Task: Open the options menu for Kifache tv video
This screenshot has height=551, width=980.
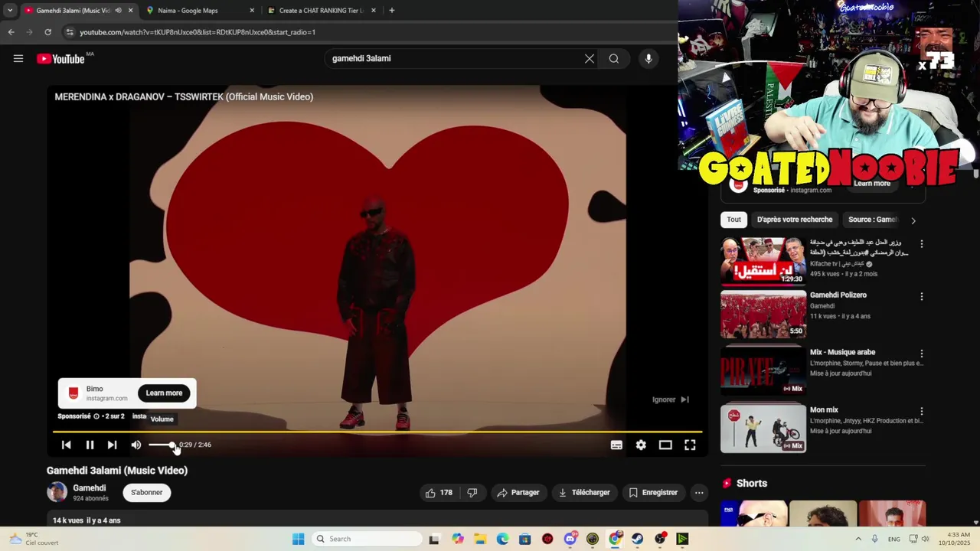Action: pos(922,244)
